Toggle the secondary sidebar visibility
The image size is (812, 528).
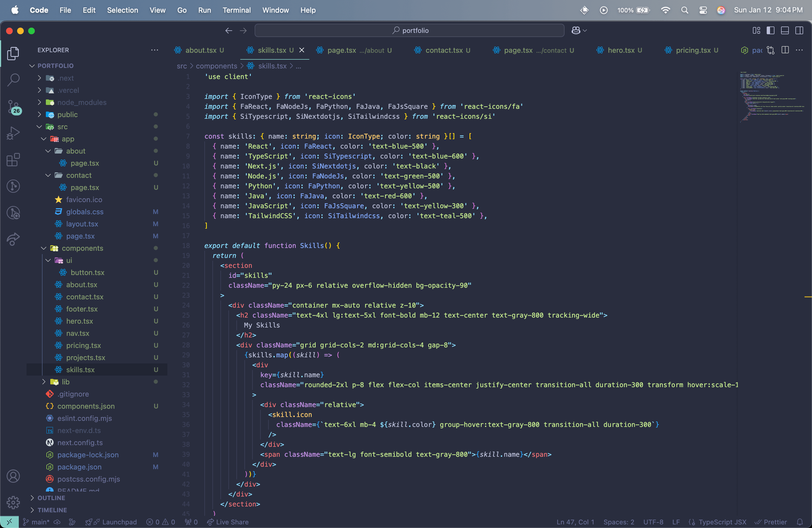(x=799, y=31)
